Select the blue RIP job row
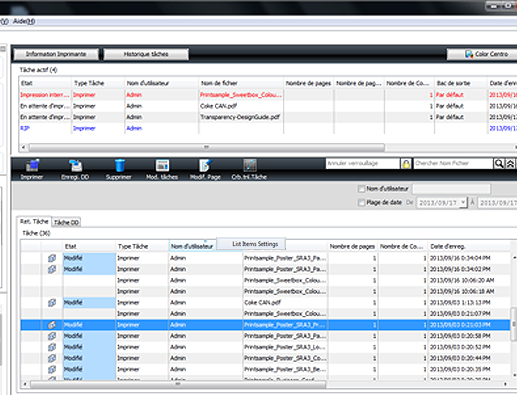The height and width of the screenshot is (395, 517). (x=268, y=128)
